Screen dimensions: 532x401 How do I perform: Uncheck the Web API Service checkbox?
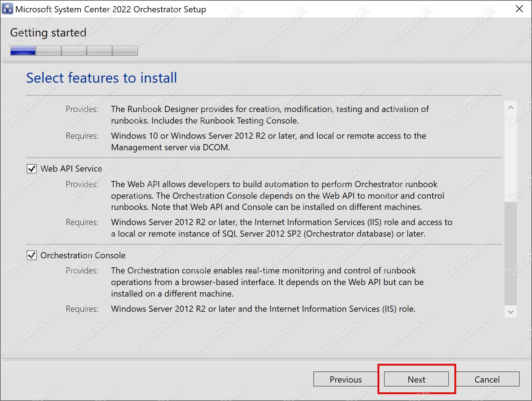coord(32,169)
